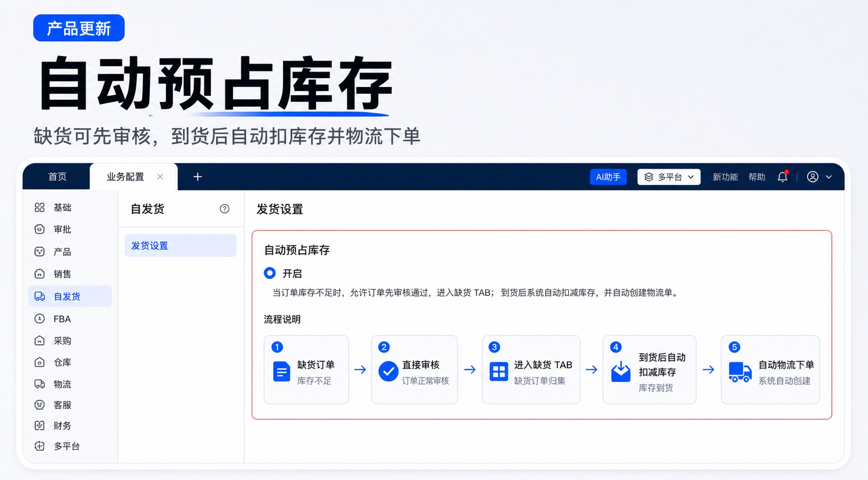
Task: Click the 直接审核 checkmark icon
Action: click(388, 371)
